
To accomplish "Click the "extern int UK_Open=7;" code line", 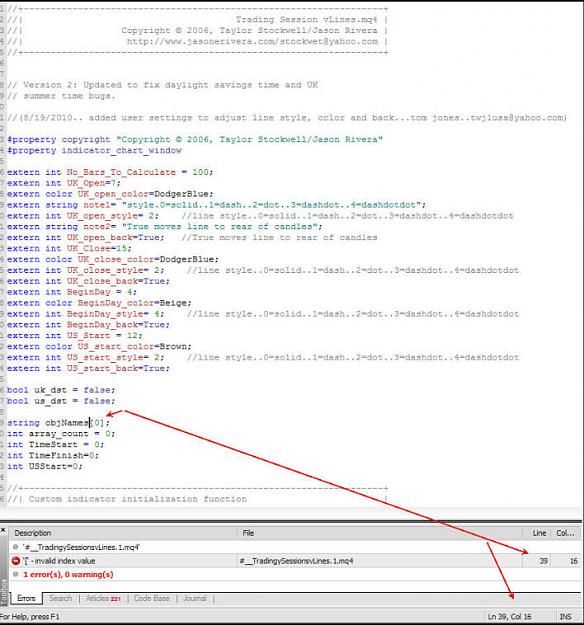I will [63, 183].
